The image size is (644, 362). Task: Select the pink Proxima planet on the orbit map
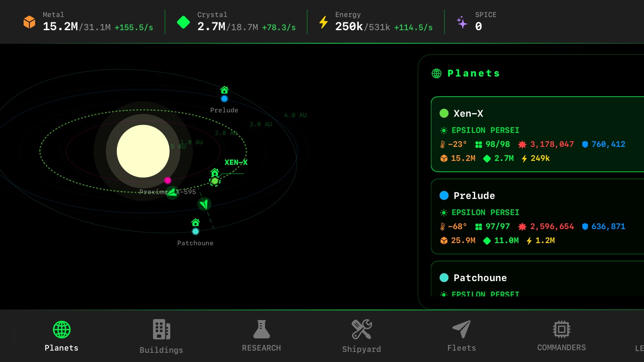(x=168, y=180)
